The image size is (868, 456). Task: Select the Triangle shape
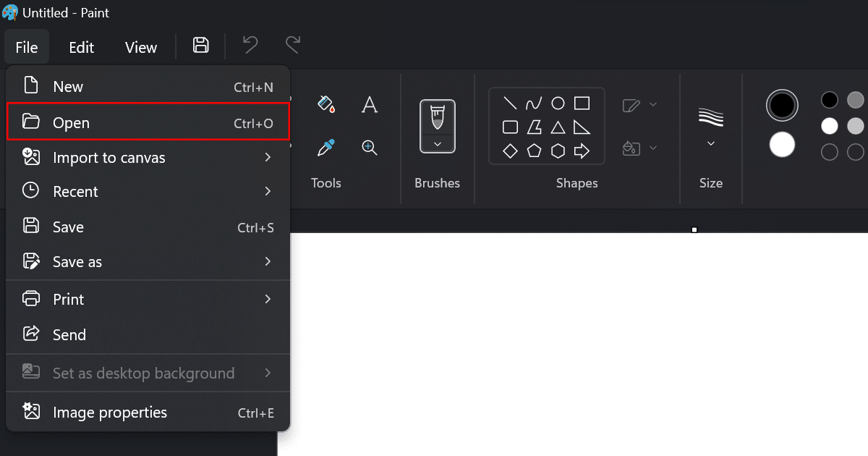(558, 127)
